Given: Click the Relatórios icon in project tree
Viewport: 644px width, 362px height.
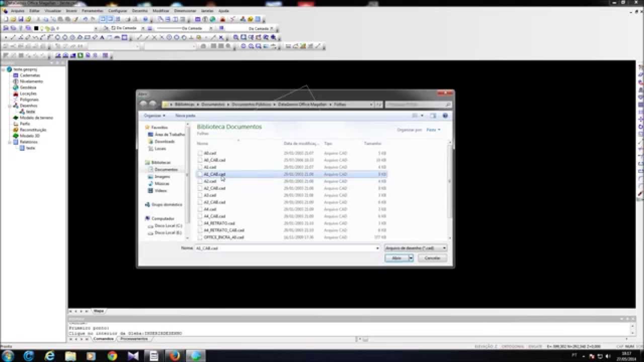Looking at the screenshot, I should coord(16,142).
